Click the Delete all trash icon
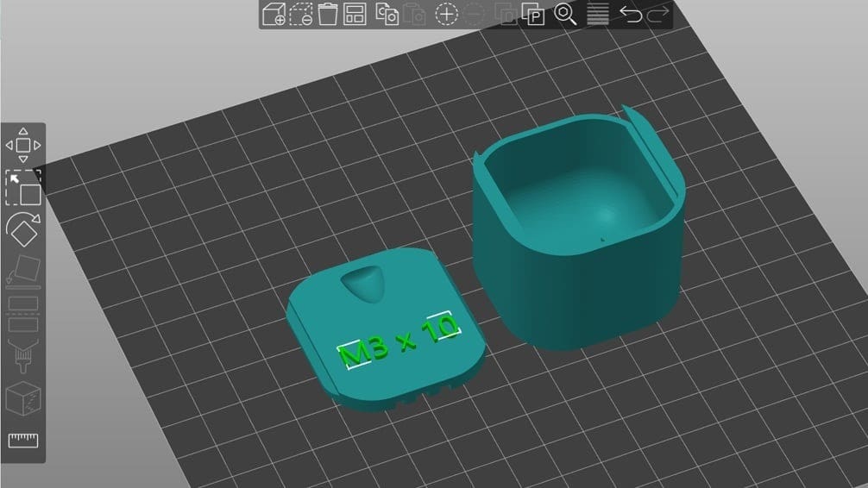The height and width of the screenshot is (488, 868). [328, 14]
